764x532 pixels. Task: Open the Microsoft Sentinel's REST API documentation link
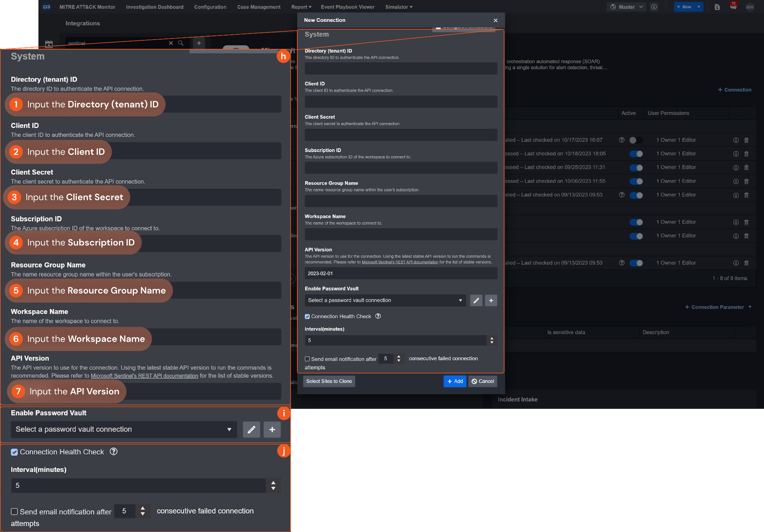tap(400, 262)
